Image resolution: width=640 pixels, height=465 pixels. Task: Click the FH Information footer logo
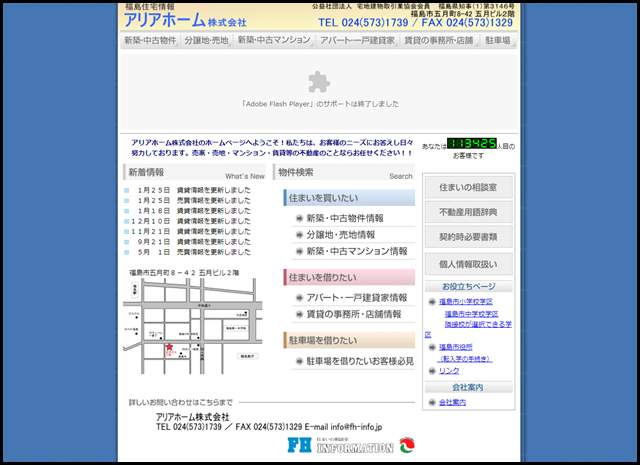340,445
